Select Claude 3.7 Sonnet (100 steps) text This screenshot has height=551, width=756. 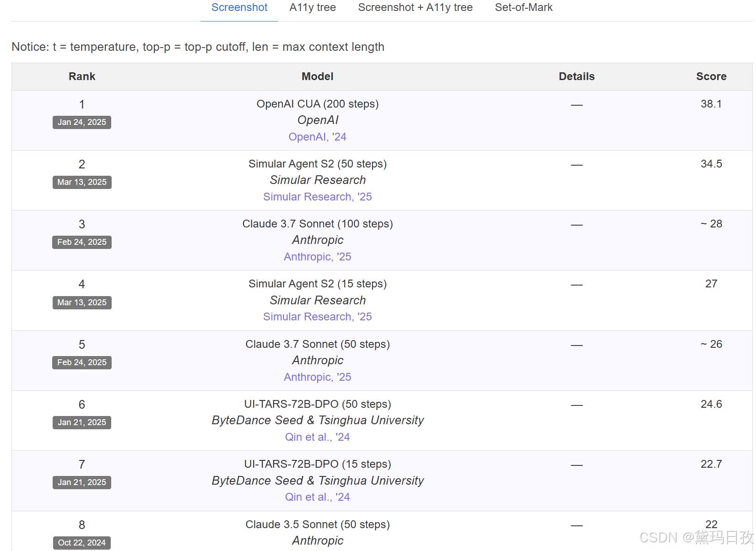coord(318,224)
